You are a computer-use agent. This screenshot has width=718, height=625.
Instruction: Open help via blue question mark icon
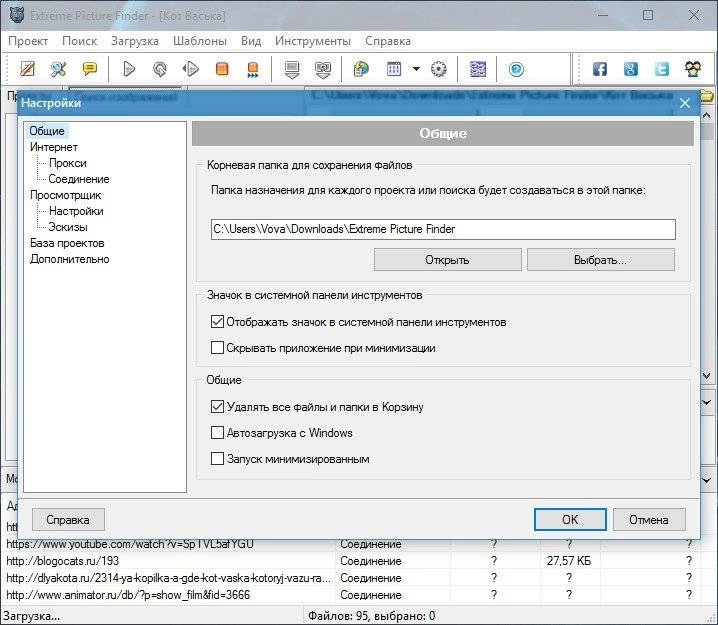coord(516,69)
